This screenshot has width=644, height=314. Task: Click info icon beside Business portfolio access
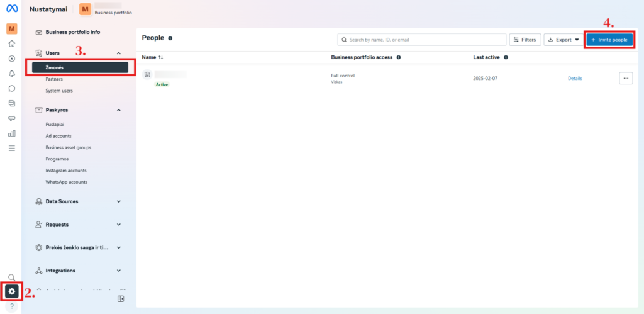point(398,57)
